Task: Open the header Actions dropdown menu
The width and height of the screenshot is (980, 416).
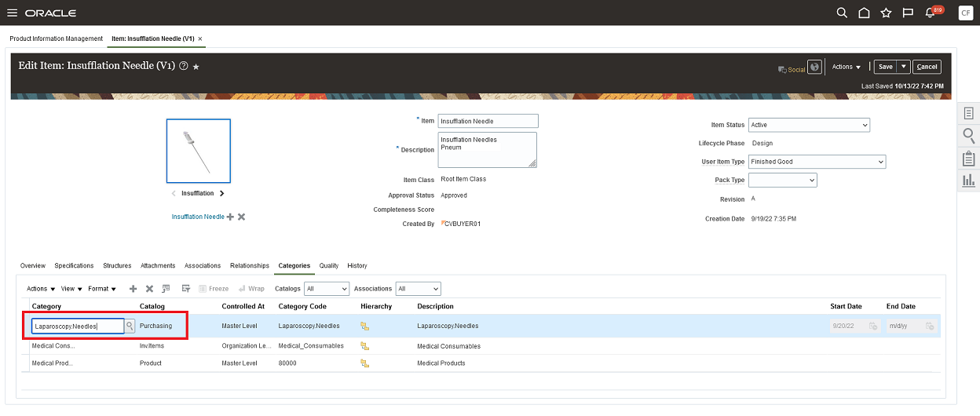Action: pyautogui.click(x=847, y=67)
